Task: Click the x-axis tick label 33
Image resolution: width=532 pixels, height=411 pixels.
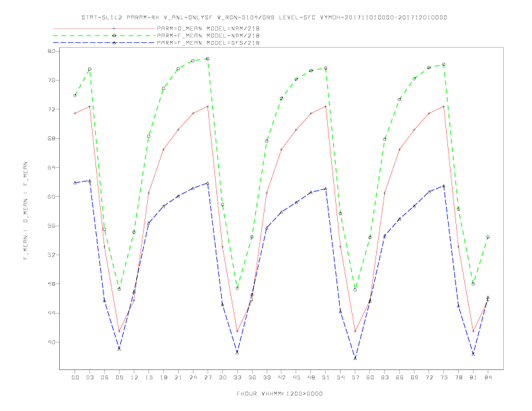Action: 237,377
